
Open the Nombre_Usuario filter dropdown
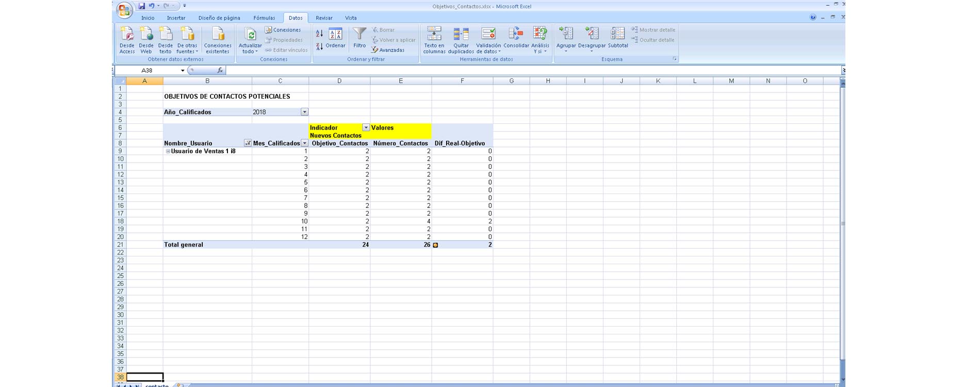pyautogui.click(x=248, y=143)
